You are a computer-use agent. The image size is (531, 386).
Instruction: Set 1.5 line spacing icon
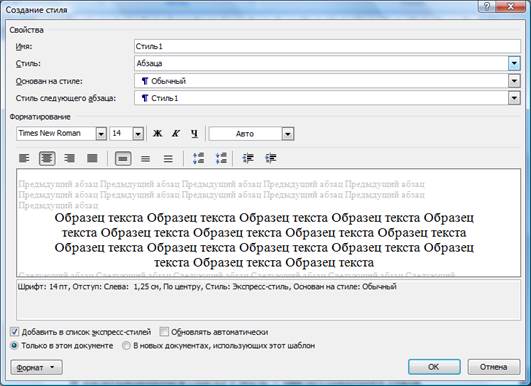tap(146, 158)
